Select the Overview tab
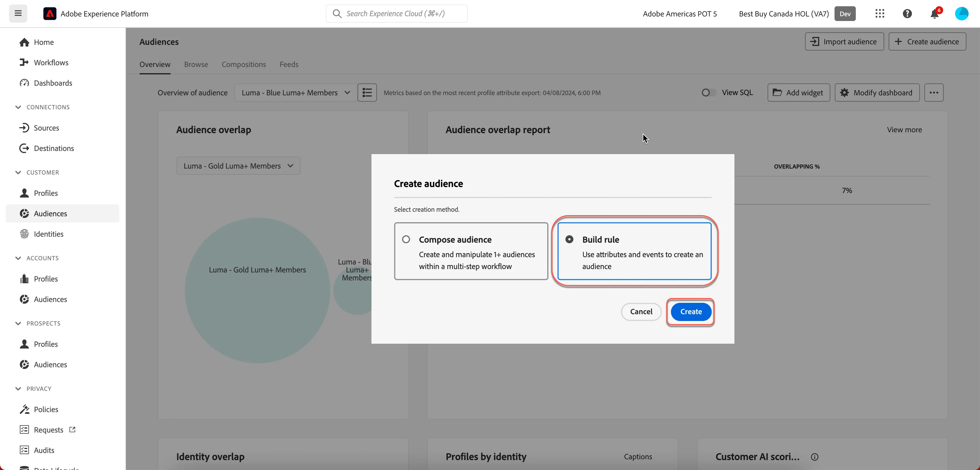 tap(155, 64)
